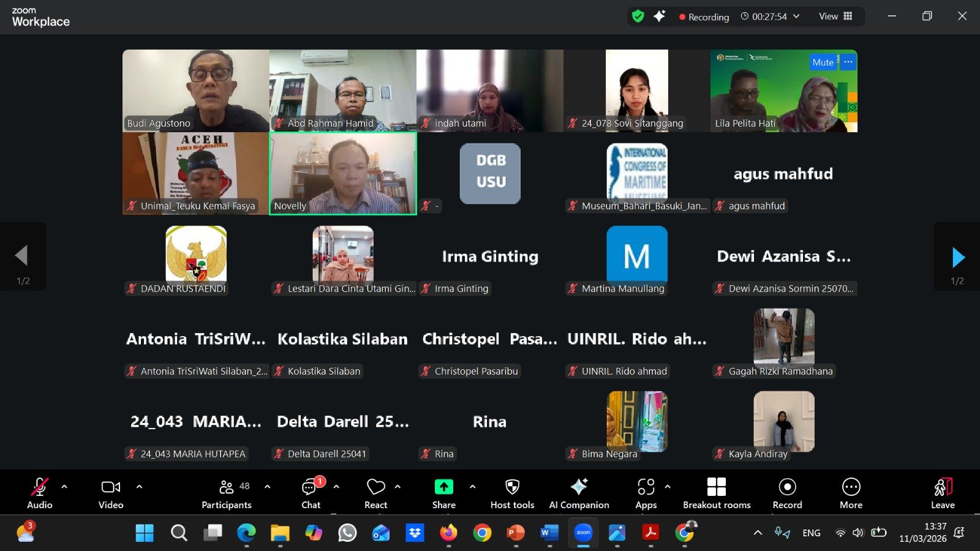Unmute microphone with Audio button
Image resolution: width=980 pixels, height=551 pixels.
[39, 493]
